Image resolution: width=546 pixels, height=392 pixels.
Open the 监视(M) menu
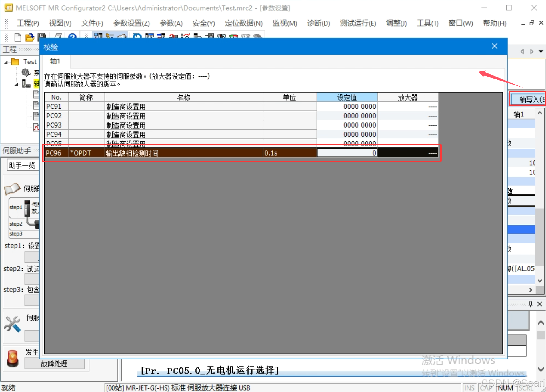(x=285, y=23)
